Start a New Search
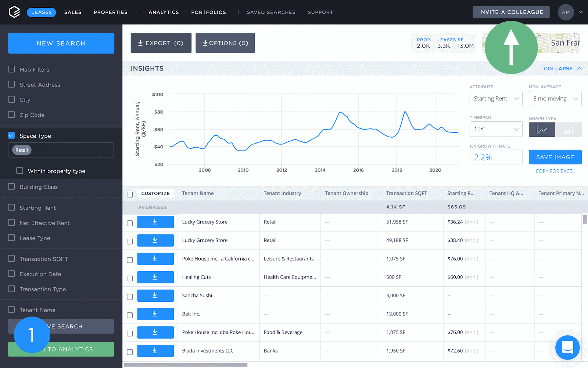588x368 pixels. click(61, 43)
